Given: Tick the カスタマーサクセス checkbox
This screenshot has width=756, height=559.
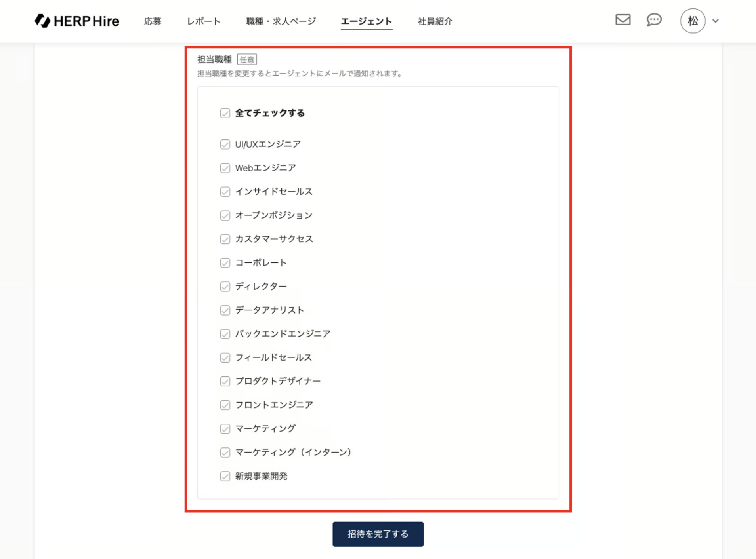Looking at the screenshot, I should click(225, 239).
